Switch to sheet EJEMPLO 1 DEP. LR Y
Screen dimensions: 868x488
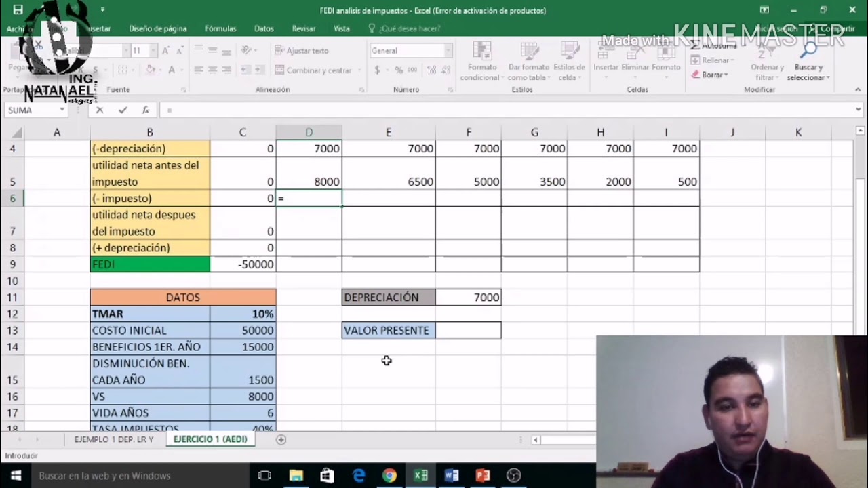[x=114, y=439]
